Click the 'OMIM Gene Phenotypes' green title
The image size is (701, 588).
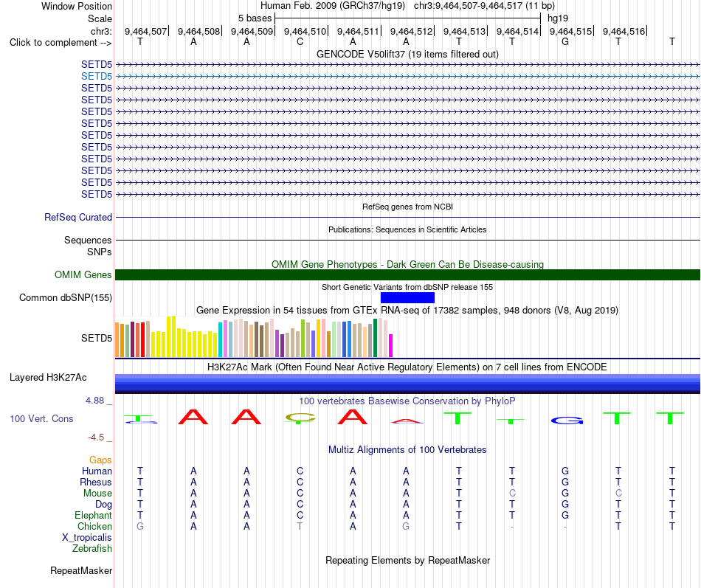[407, 264]
